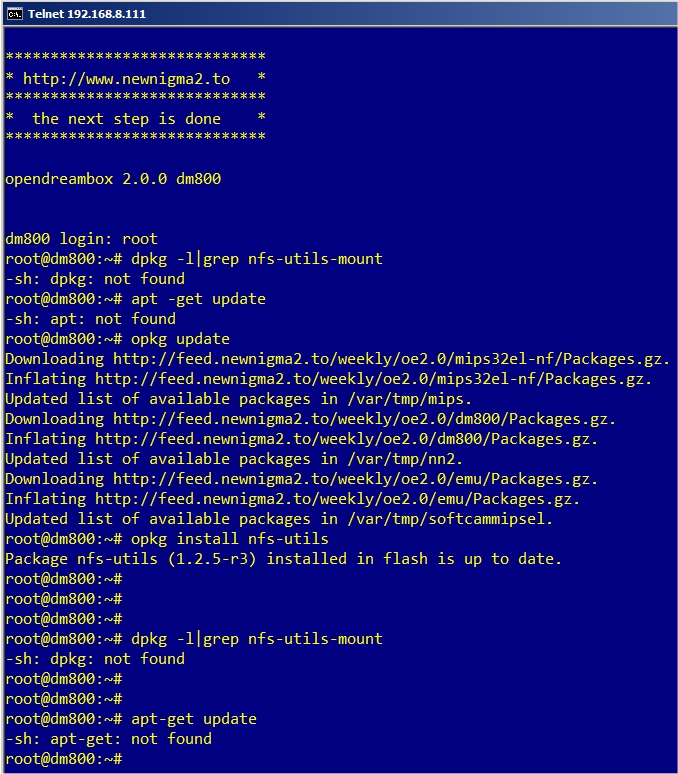The height and width of the screenshot is (774, 678).
Task: Open the Downloading dm800/Packages.gz feed URL
Action: (x=364, y=419)
